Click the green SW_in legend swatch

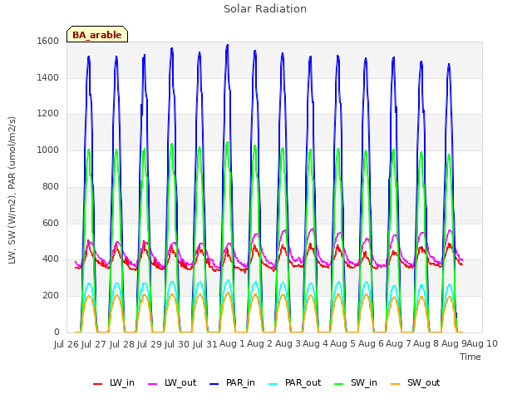(339, 384)
